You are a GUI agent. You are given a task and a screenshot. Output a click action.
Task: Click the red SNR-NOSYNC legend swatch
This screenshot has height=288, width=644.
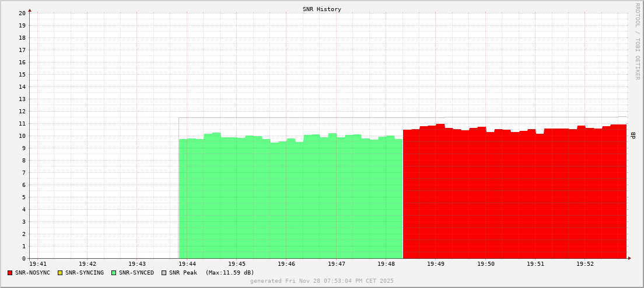click(10, 273)
